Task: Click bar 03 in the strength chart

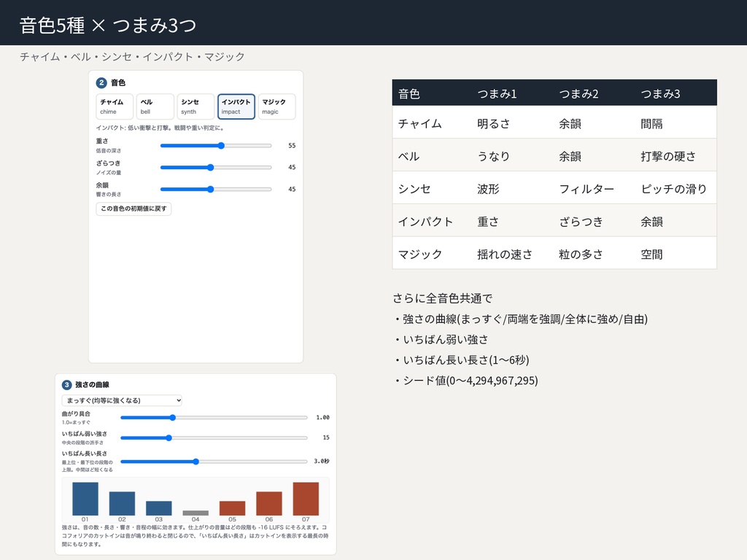Action: pyautogui.click(x=158, y=508)
